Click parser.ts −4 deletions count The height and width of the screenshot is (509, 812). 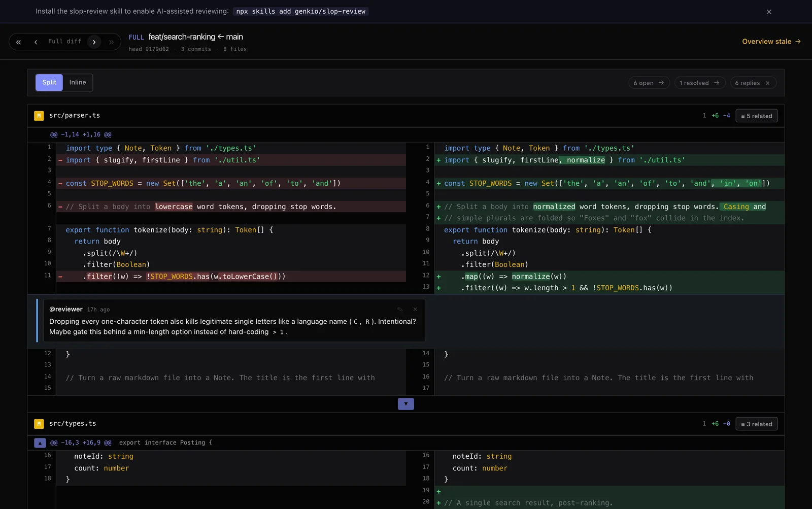click(x=727, y=116)
